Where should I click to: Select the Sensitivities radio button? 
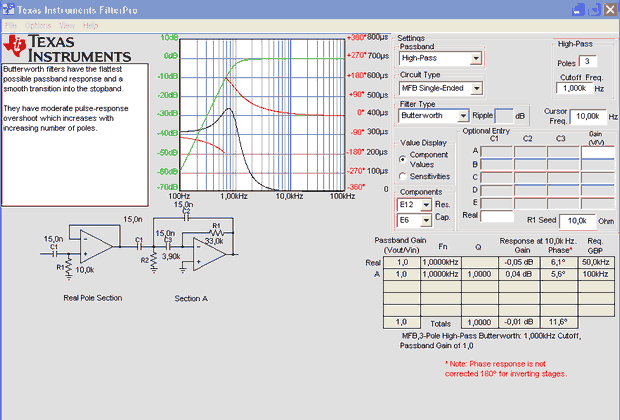pyautogui.click(x=403, y=176)
